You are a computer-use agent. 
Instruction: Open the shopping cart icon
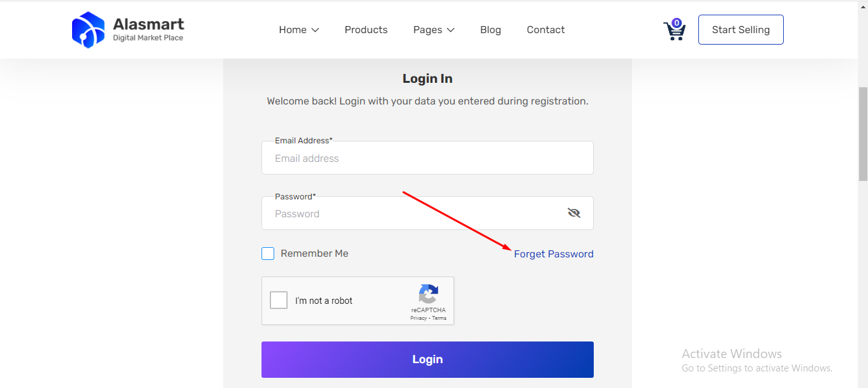point(673,31)
